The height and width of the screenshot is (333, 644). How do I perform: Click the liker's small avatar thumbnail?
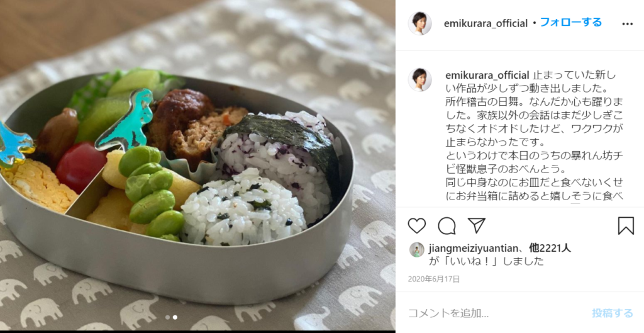tap(417, 249)
